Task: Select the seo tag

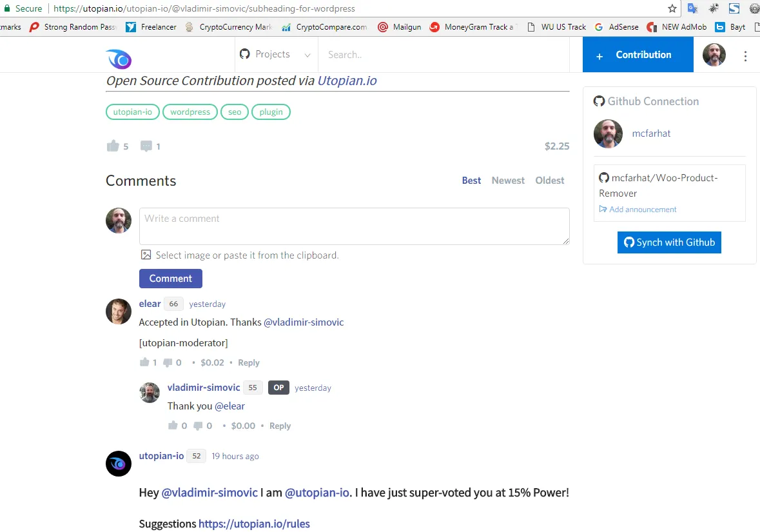Action: (x=235, y=112)
